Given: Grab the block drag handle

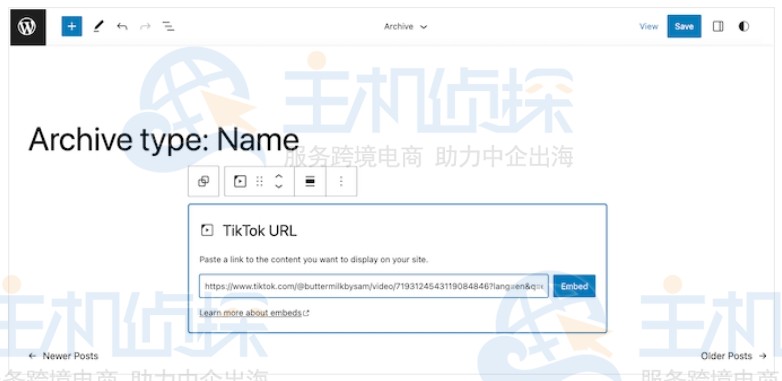Looking at the screenshot, I should pos(259,182).
